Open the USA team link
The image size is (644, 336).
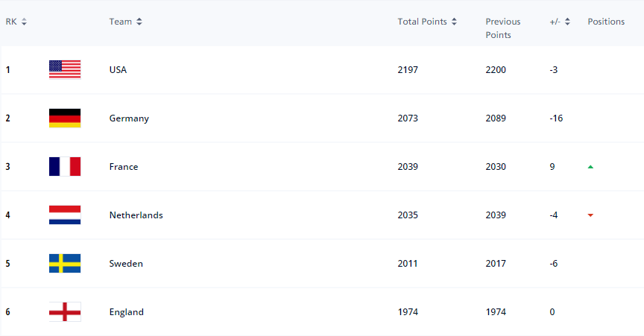[118, 70]
